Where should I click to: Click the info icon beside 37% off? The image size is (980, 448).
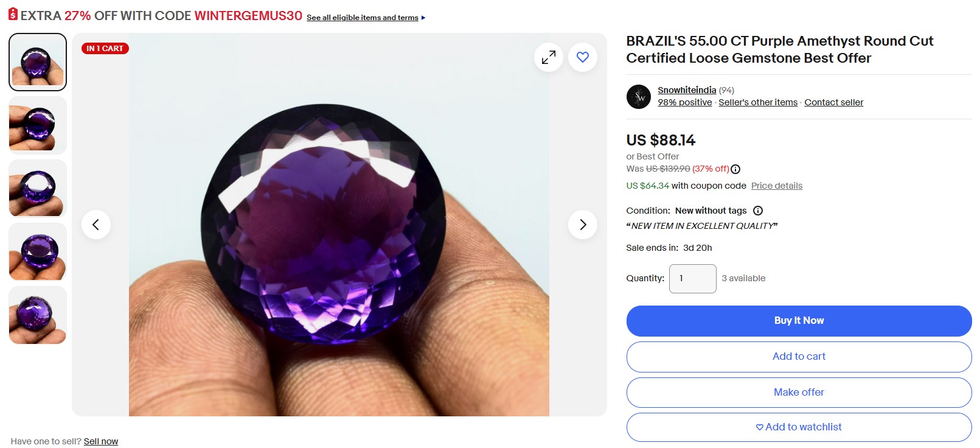(735, 169)
